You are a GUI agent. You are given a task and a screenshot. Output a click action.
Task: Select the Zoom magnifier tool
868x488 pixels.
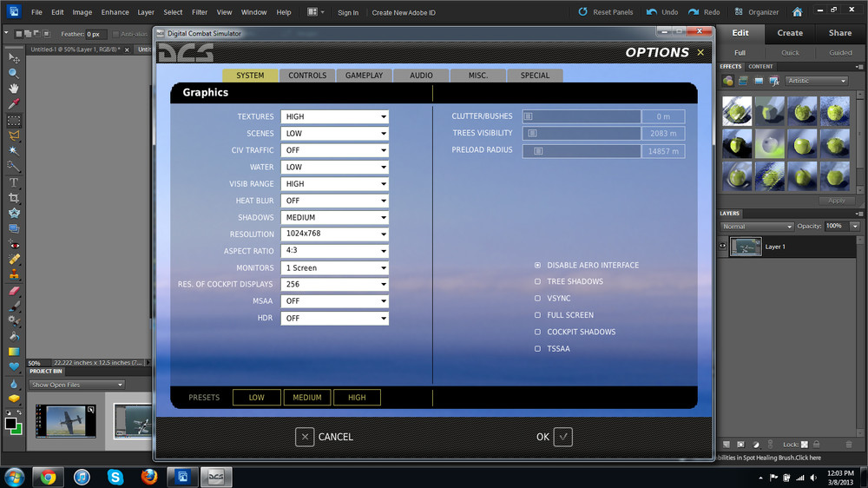point(14,73)
